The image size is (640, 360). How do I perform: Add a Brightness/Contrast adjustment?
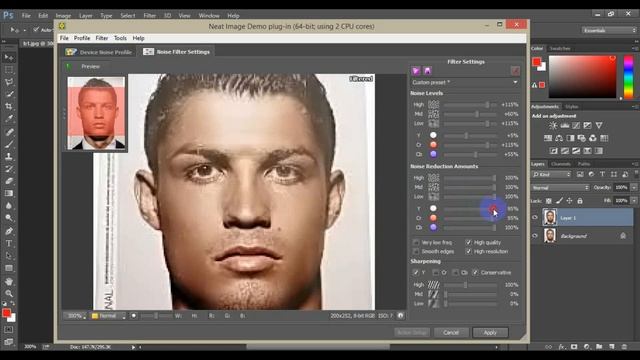(553, 125)
